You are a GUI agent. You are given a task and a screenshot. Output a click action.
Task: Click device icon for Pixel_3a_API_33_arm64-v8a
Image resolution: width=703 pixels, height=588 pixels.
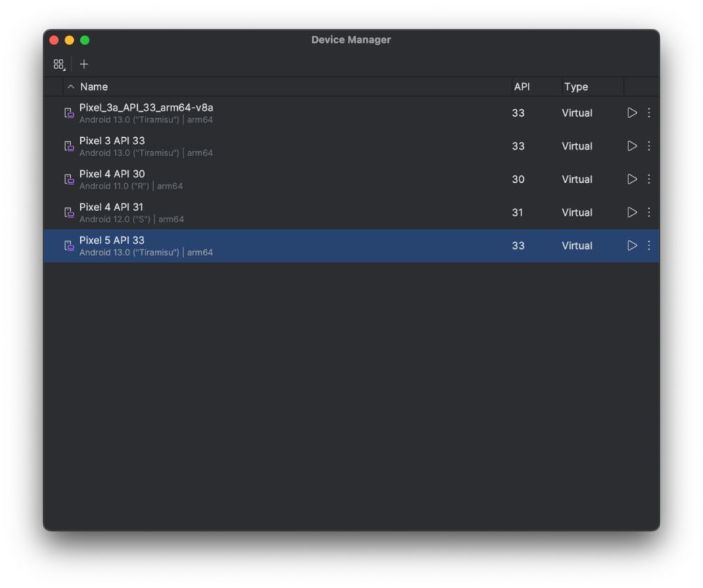(x=69, y=113)
